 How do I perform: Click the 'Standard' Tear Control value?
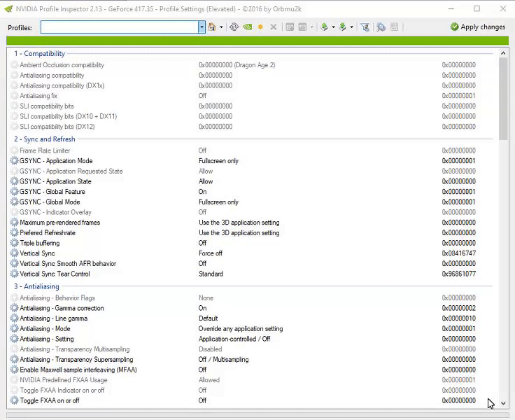point(211,274)
